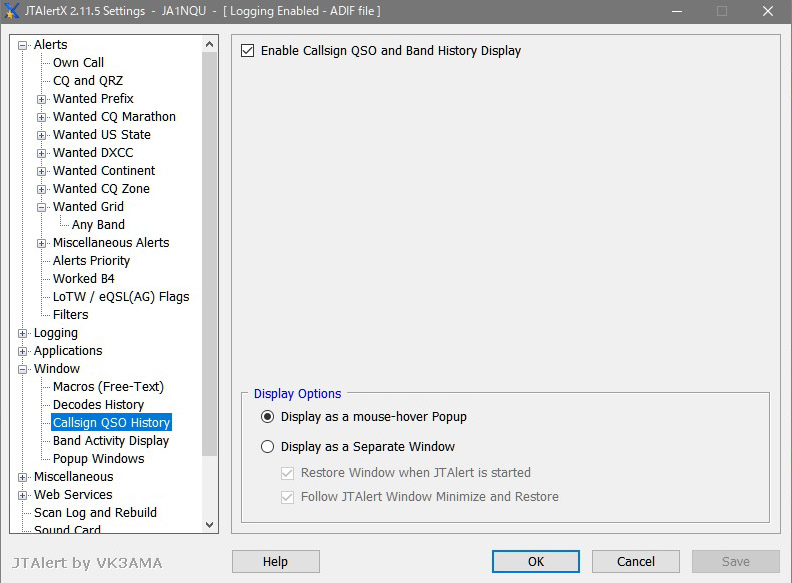Click the Cancel button
The image size is (792, 583).
(635, 562)
